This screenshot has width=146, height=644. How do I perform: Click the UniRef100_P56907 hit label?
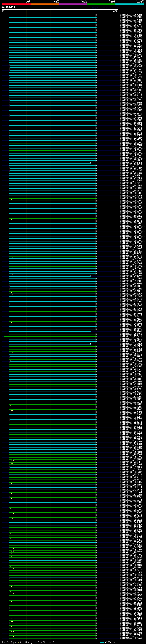[131, 359]
